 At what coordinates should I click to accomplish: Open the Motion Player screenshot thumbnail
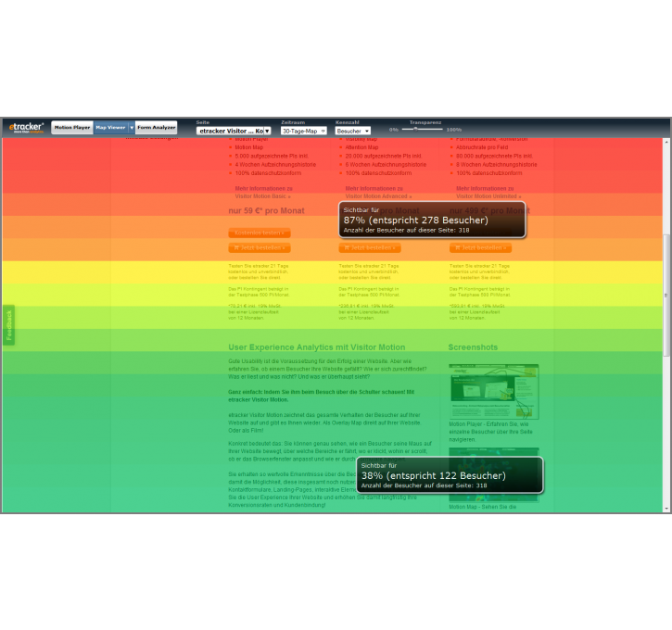[x=494, y=392]
